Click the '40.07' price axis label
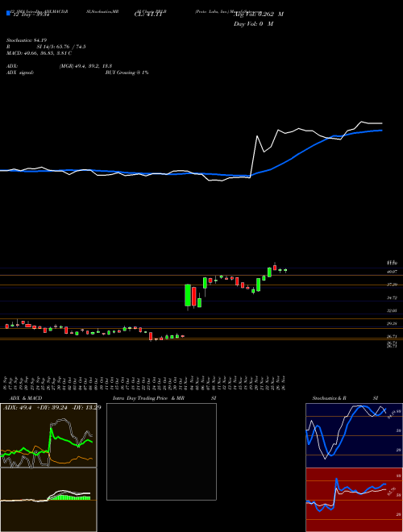403x532 pixels. pos(392,272)
